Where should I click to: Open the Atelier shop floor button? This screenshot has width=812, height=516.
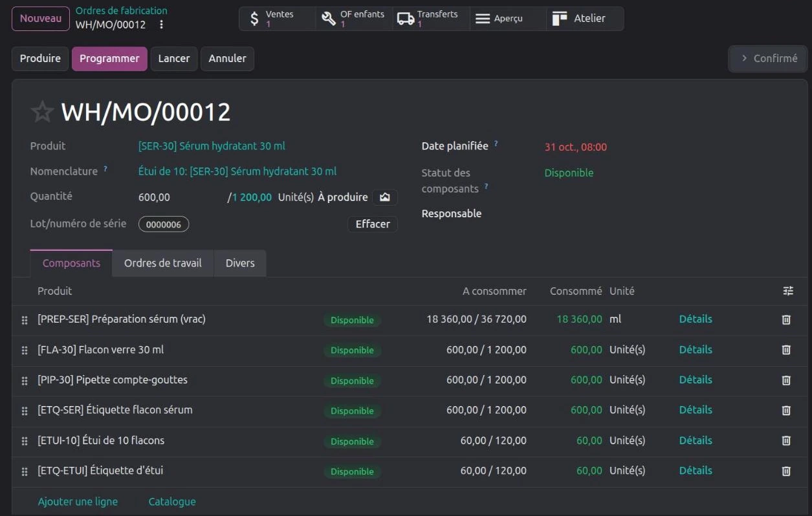pyautogui.click(x=585, y=19)
